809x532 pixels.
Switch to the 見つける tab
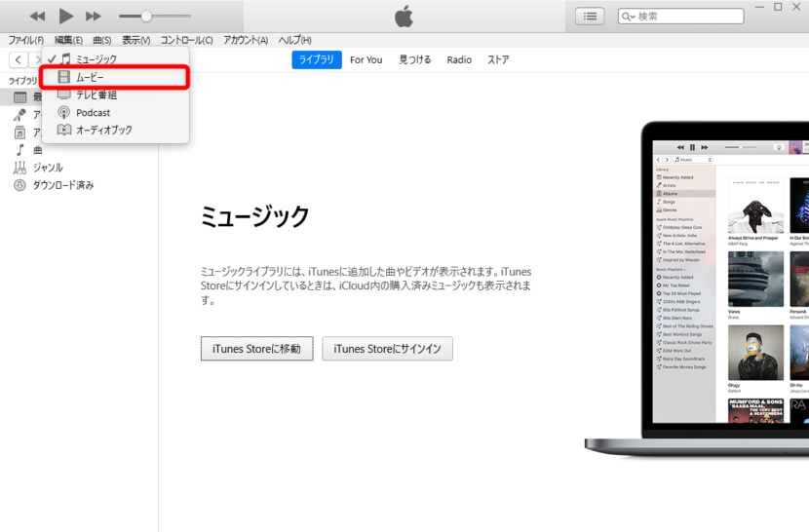click(x=415, y=59)
